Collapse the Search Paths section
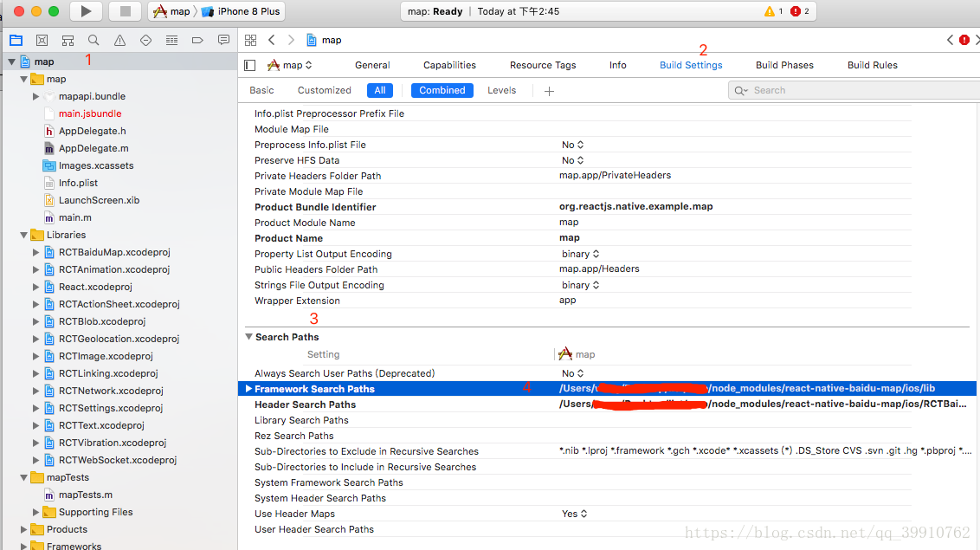 248,337
